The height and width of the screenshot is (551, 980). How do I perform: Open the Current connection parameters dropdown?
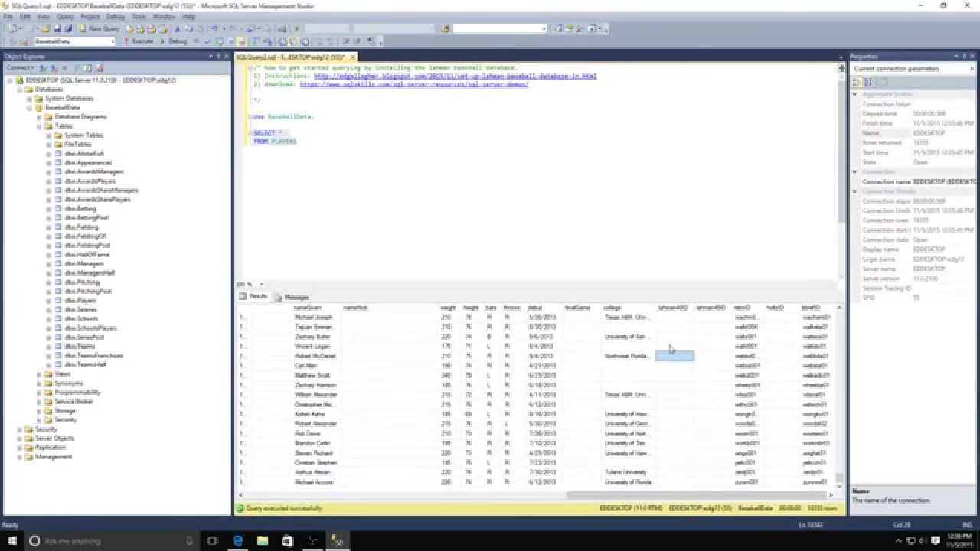(972, 69)
